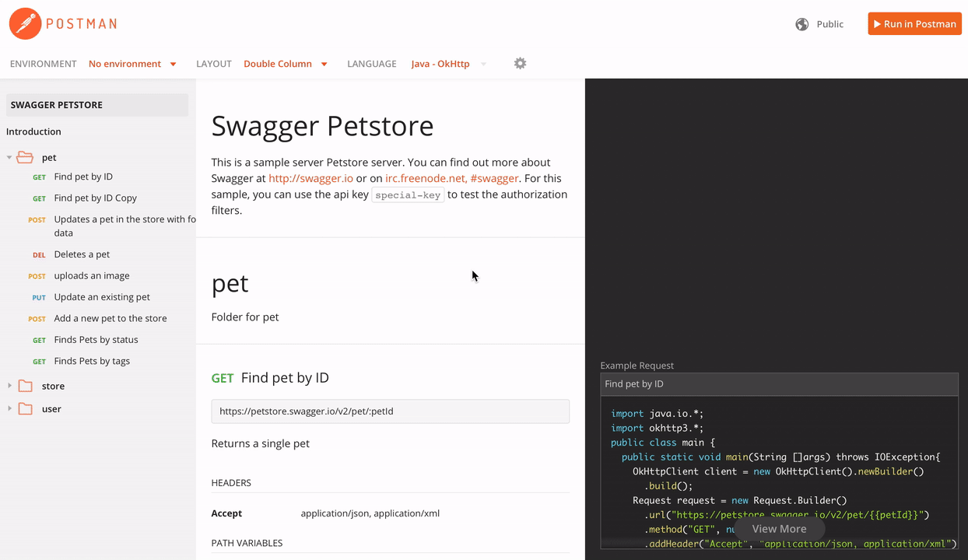This screenshot has height=560, width=968.
Task: Select the SWAGGER PETSTORE sidebar heading
Action: (97, 105)
